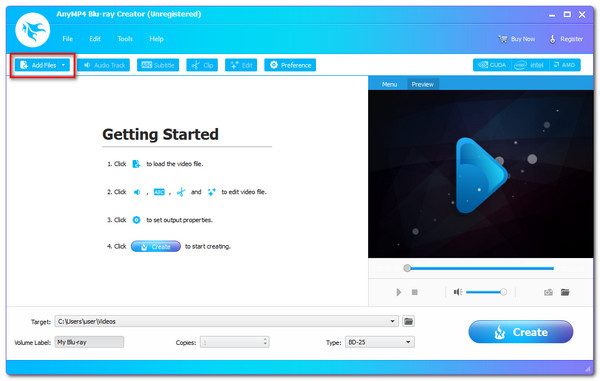This screenshot has height=381, width=600.
Task: Click the Buy Now cart icon
Action: [502, 39]
